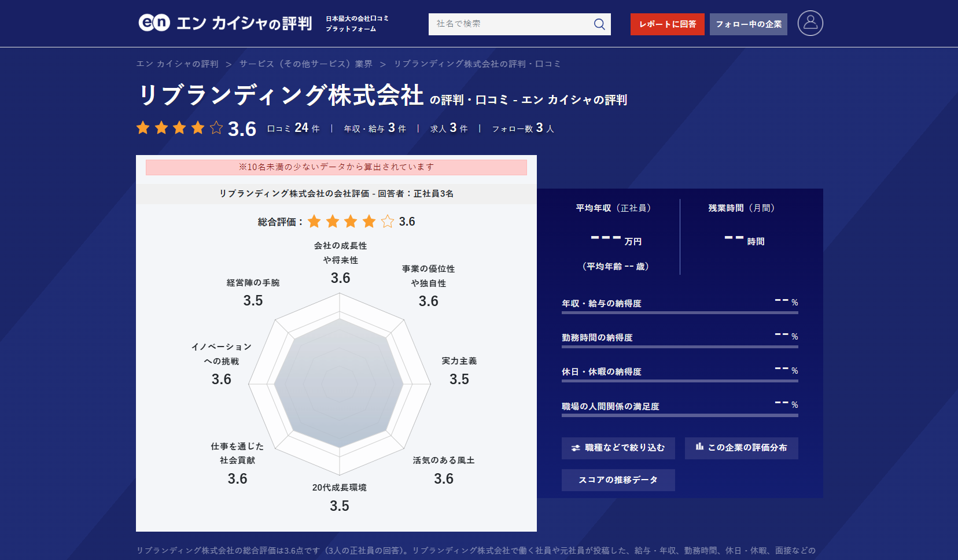Click the 職場の人間関係の満足度 progress bar
This screenshot has height=560, width=958.
tap(680, 415)
